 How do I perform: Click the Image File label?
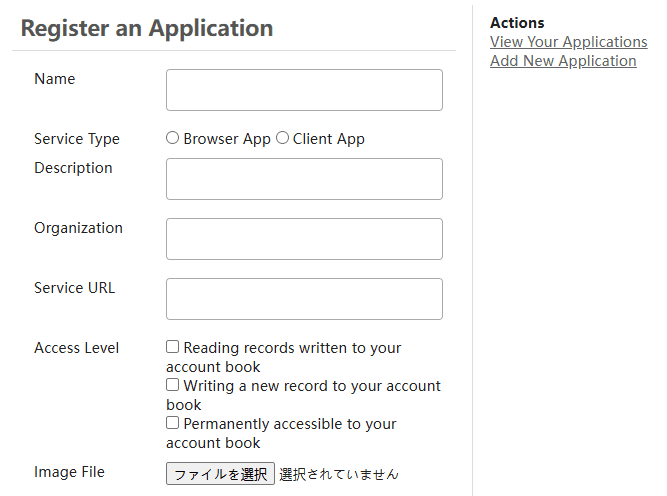pyautogui.click(x=69, y=472)
